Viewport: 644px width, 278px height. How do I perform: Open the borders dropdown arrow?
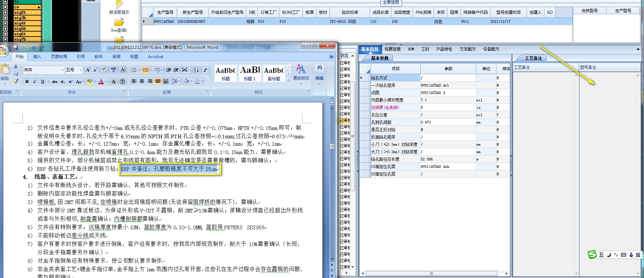202,82
